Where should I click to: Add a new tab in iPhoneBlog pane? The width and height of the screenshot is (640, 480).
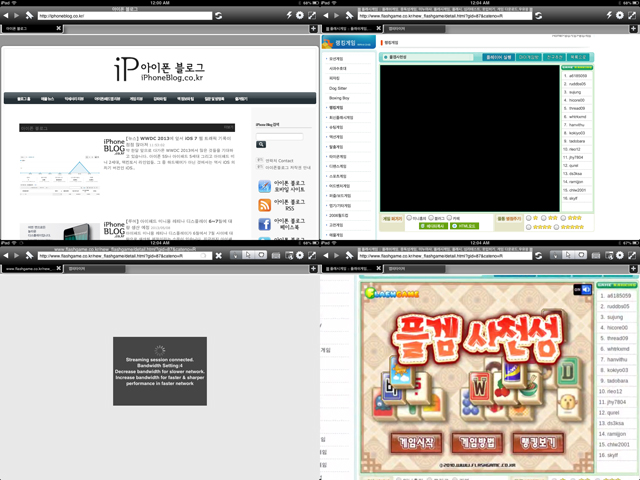(x=313, y=29)
